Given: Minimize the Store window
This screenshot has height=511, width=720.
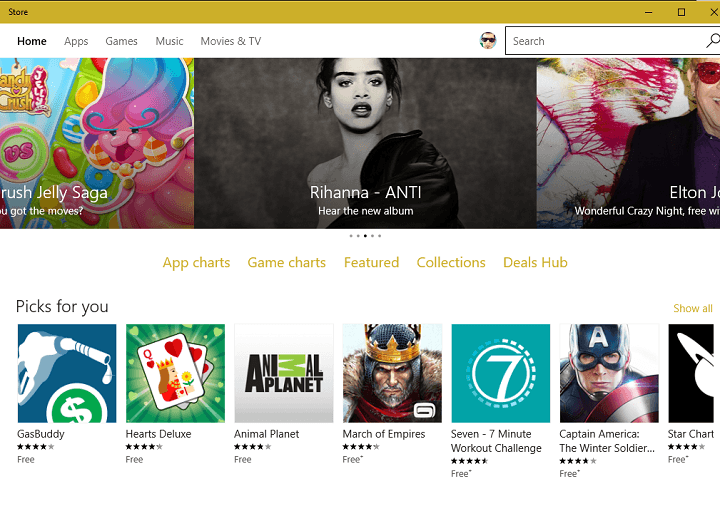Looking at the screenshot, I should (x=648, y=12).
